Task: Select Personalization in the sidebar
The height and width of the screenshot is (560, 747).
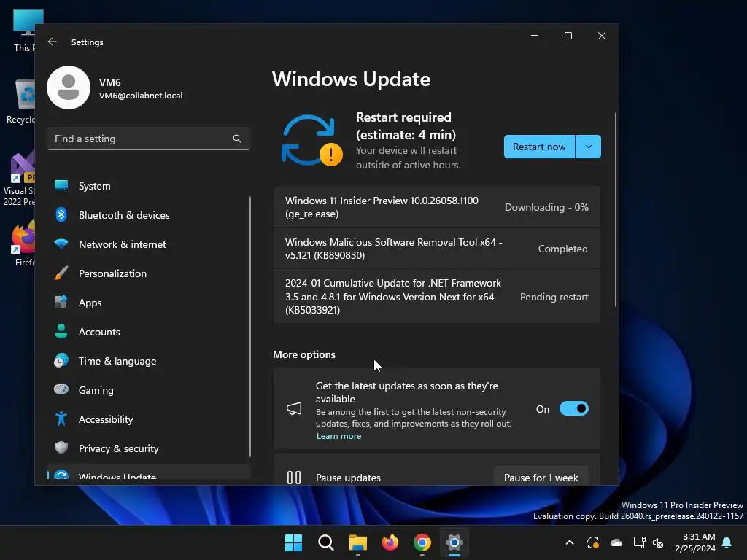Action: point(149,273)
